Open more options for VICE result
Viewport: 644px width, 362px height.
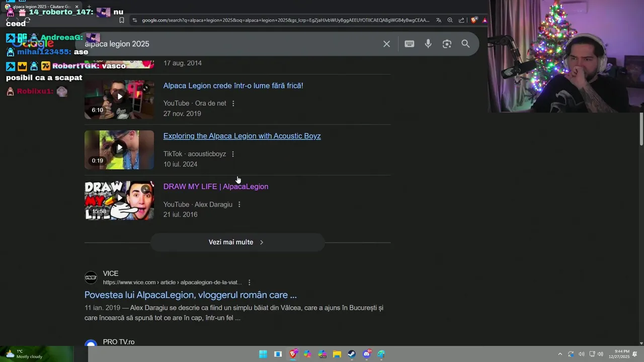[x=249, y=283]
